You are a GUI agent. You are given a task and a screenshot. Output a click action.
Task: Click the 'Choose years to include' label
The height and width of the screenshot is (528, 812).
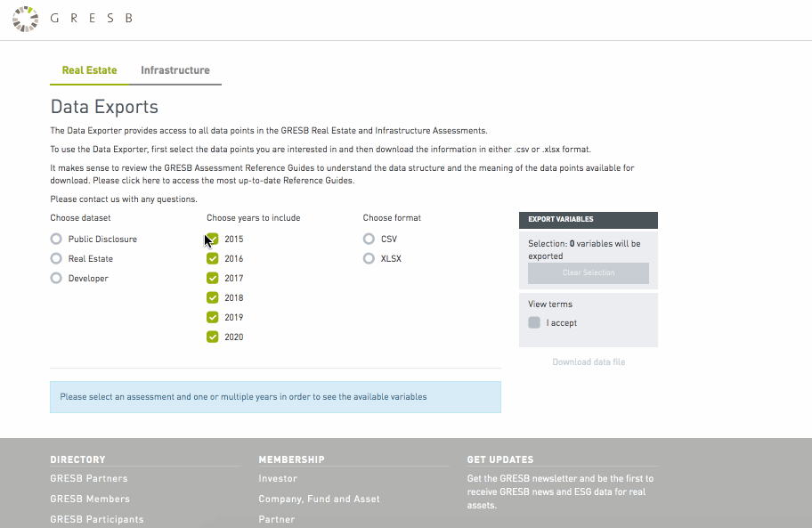point(253,218)
